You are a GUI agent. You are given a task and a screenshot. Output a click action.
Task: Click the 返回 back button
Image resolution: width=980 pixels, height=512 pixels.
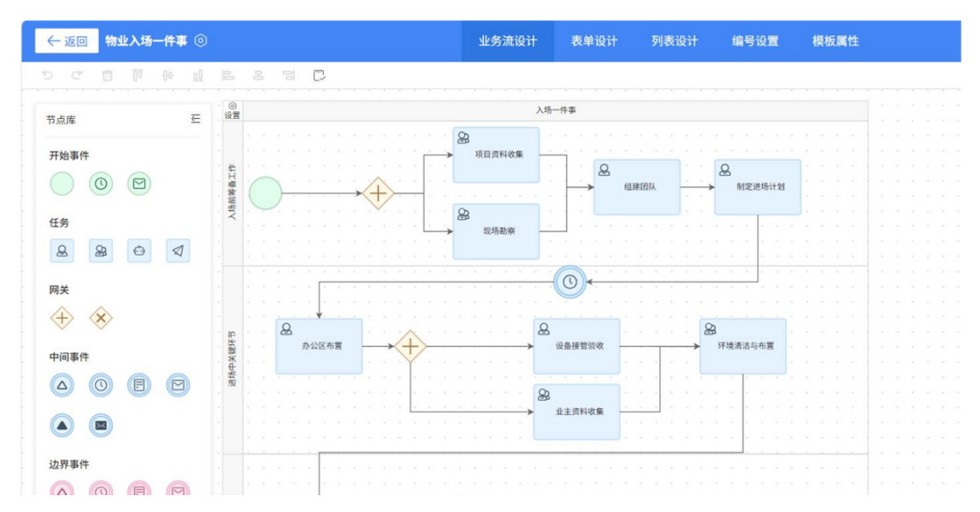tap(67, 41)
